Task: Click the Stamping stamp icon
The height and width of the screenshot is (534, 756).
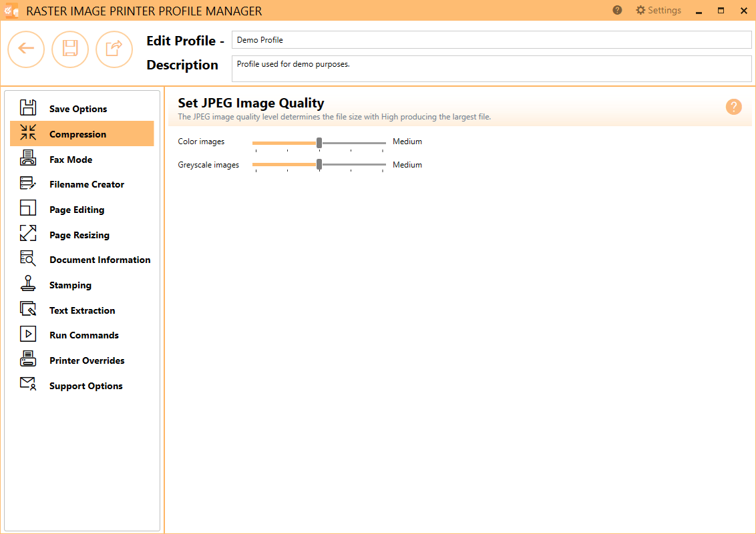Action: 28,284
